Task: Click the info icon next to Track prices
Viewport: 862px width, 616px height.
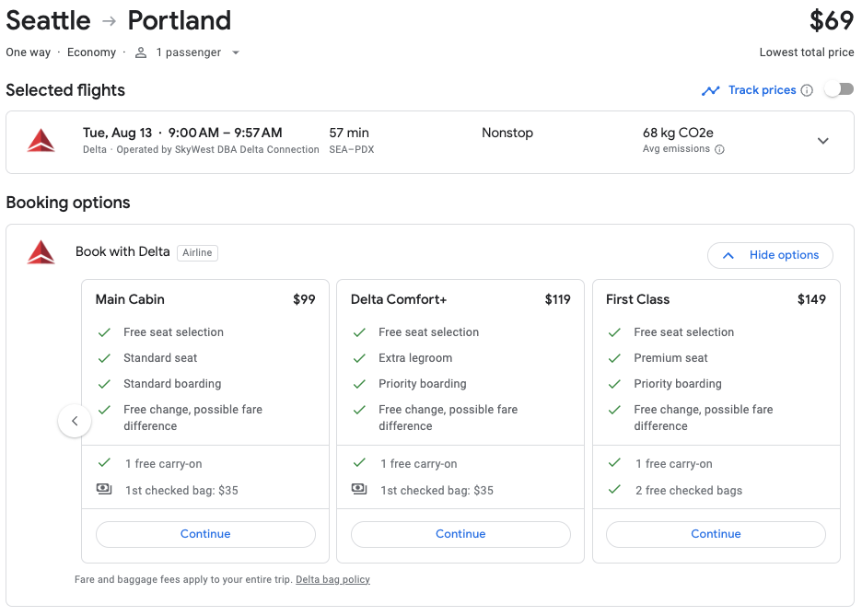Action: click(808, 89)
